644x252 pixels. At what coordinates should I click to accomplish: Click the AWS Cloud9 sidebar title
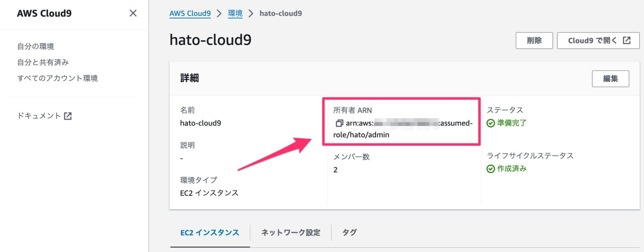coord(43,13)
